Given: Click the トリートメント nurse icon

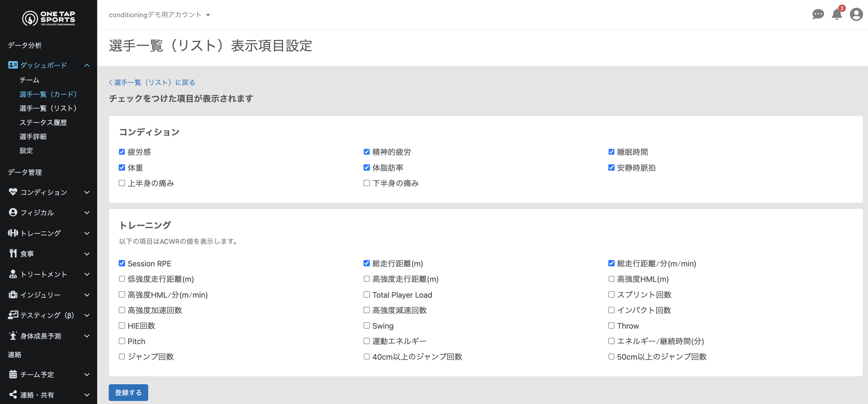Looking at the screenshot, I should point(13,274).
